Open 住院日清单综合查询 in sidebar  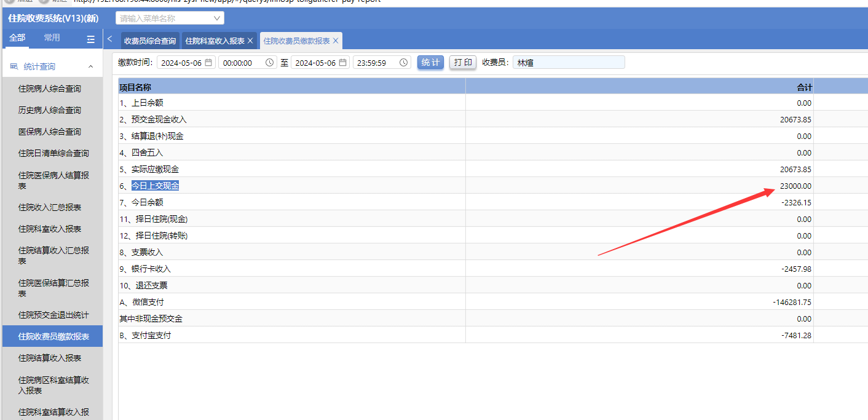[x=52, y=153]
